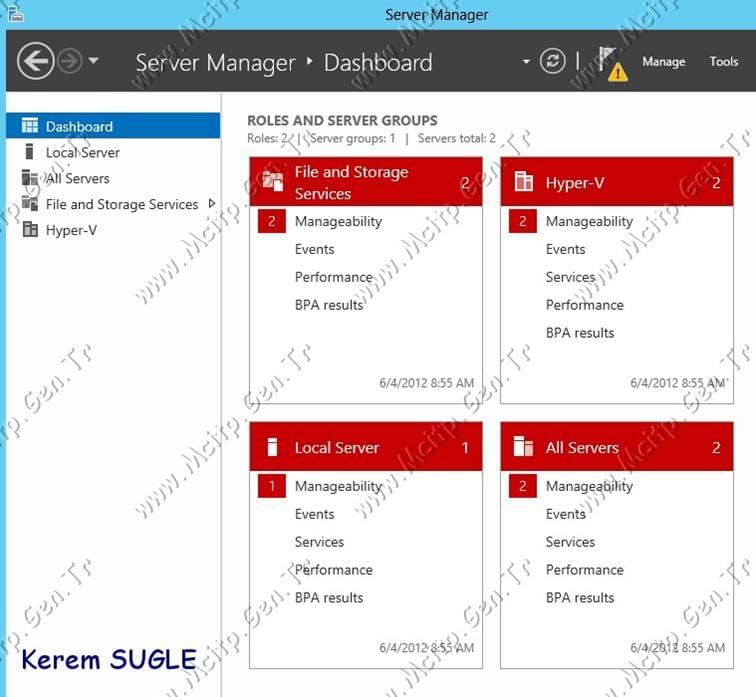Click Manageability alert badge in File and Storage tile

pyautogui.click(x=272, y=221)
